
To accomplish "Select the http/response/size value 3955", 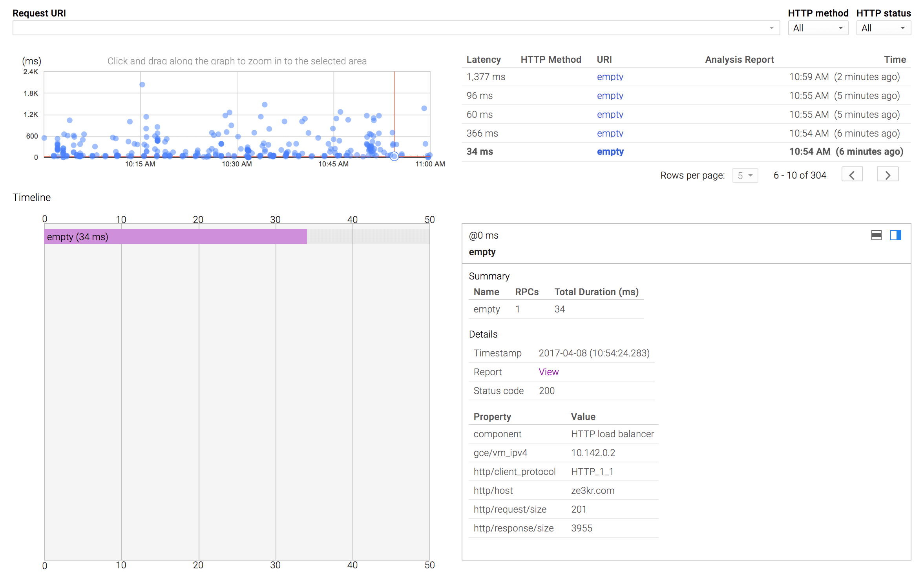I will (x=581, y=528).
